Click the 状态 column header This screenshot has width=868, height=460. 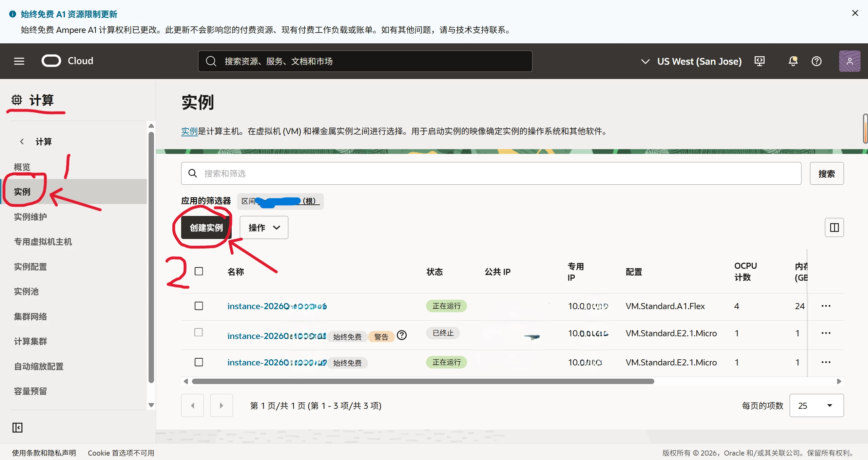point(435,272)
